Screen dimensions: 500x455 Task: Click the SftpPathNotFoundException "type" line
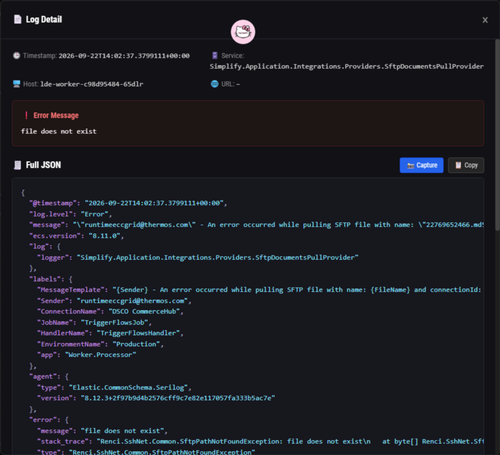coord(146,452)
